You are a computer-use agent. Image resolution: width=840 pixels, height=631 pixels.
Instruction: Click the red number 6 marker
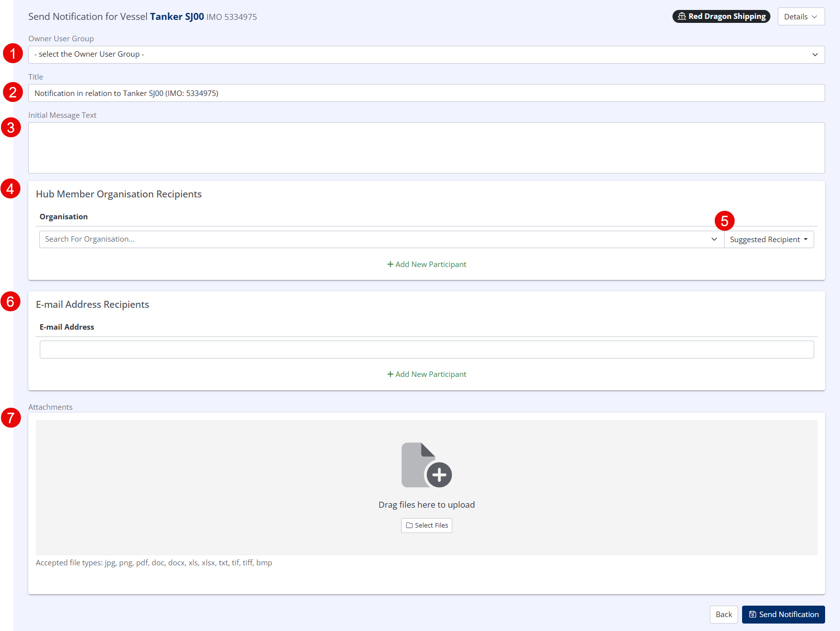click(x=10, y=302)
